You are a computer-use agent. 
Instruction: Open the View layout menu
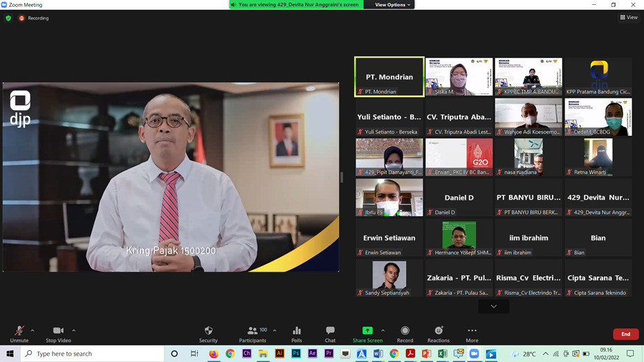pos(629,18)
